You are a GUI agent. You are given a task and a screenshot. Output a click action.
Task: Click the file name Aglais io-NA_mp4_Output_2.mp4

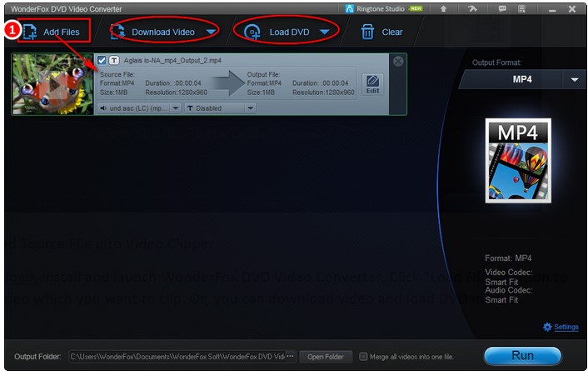tap(172, 60)
